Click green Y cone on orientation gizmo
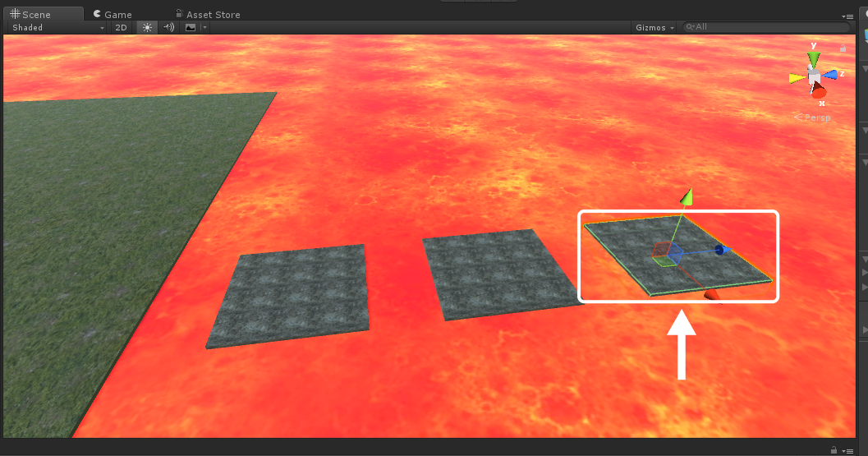The image size is (868, 456). click(813, 58)
